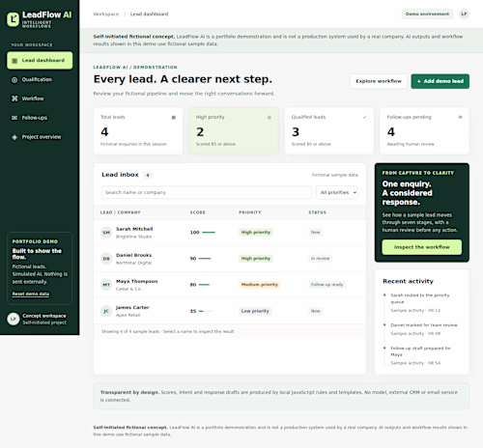The height and width of the screenshot is (448, 483).
Task: Open Project overview from the sidebar
Action: click(x=40, y=137)
